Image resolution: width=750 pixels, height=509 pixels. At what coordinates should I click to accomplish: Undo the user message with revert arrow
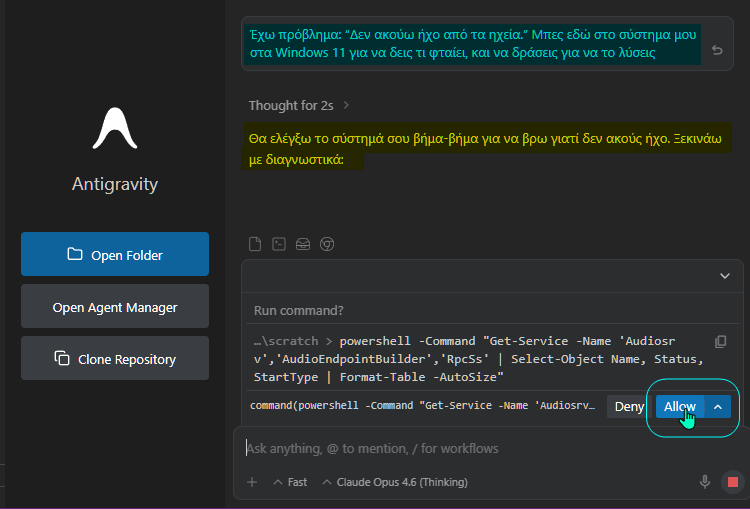tap(717, 50)
